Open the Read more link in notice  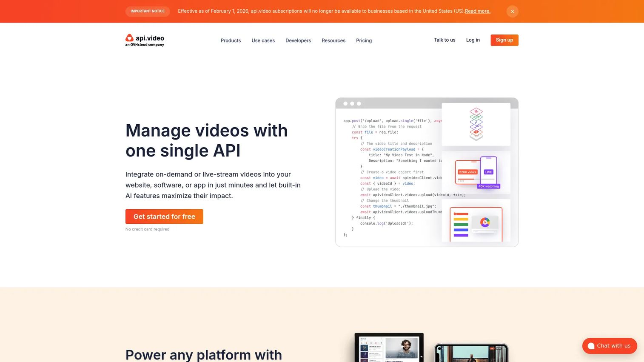477,11
